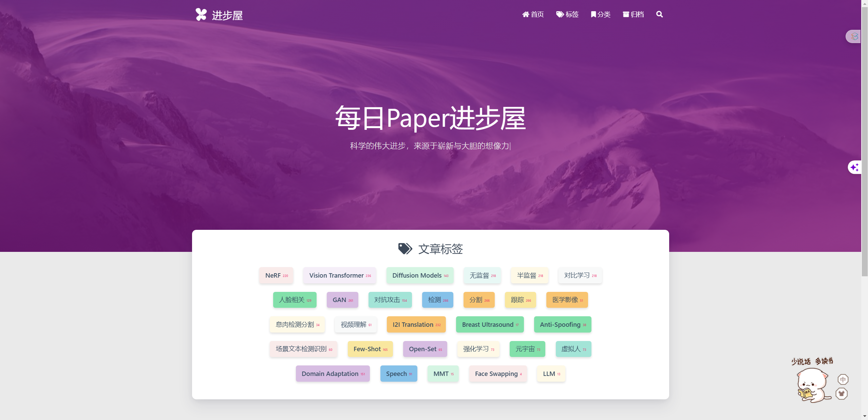Open the floating side widget at top right

pos(853,37)
